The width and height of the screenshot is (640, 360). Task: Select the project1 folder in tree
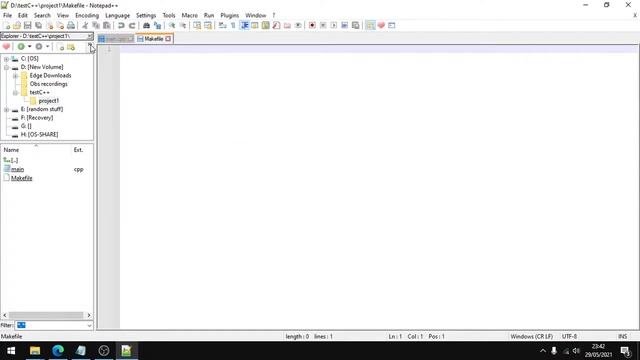[49, 101]
